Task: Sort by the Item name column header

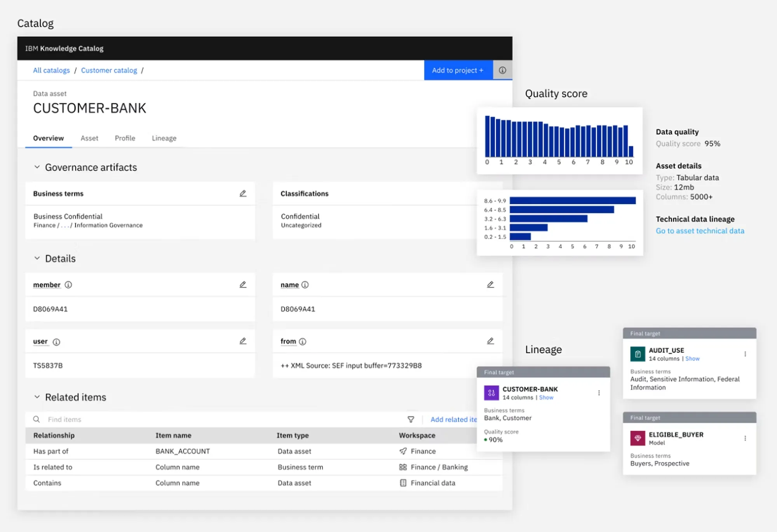Action: (x=173, y=436)
